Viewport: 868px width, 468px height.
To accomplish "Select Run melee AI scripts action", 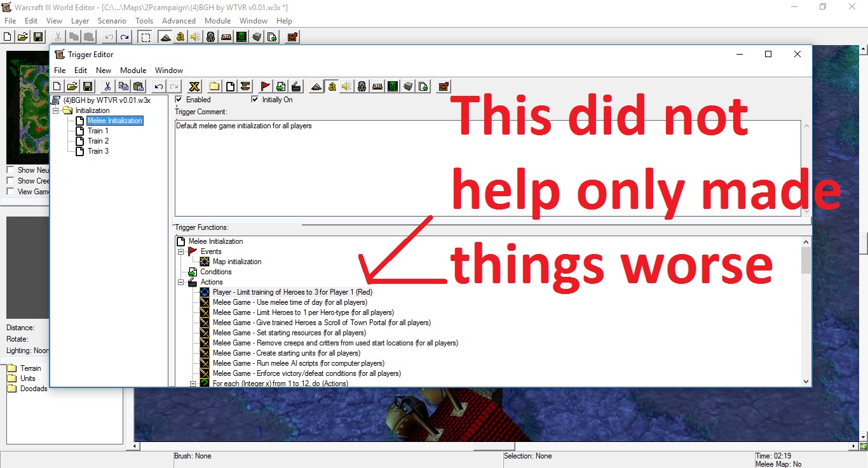I will pos(298,363).
